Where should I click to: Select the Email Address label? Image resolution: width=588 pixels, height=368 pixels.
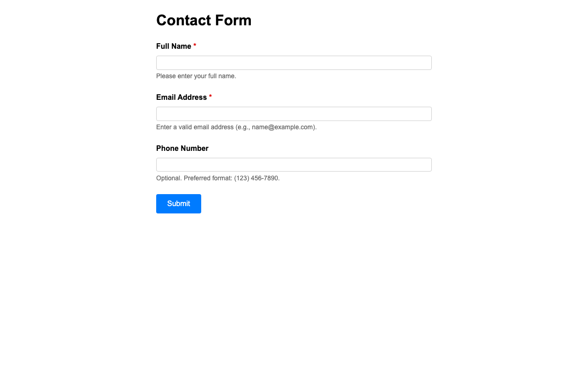181,98
